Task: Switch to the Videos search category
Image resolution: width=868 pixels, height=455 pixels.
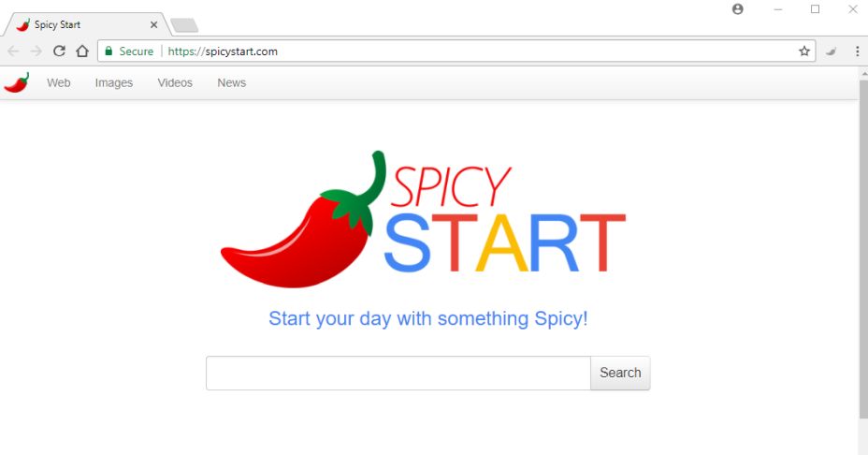Action: 175,82
